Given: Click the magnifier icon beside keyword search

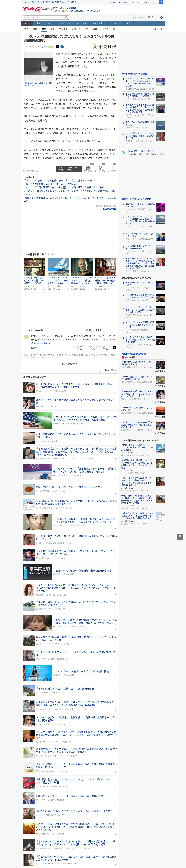Looking at the screenshot, I should tap(66, 17).
